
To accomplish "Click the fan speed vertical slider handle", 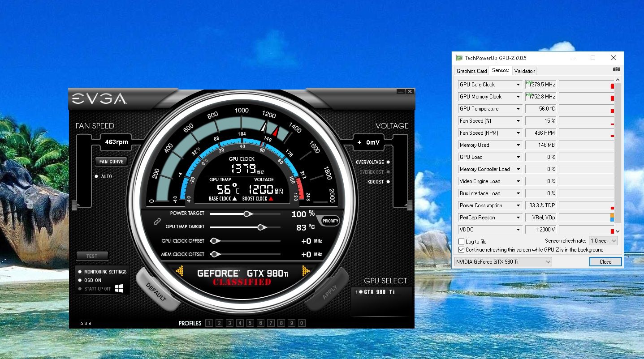I will click(74, 205).
